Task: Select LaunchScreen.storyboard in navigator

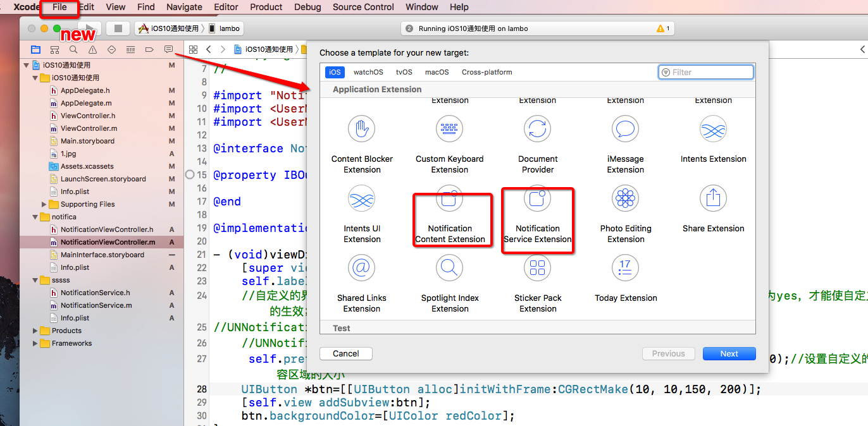Action: pos(102,179)
